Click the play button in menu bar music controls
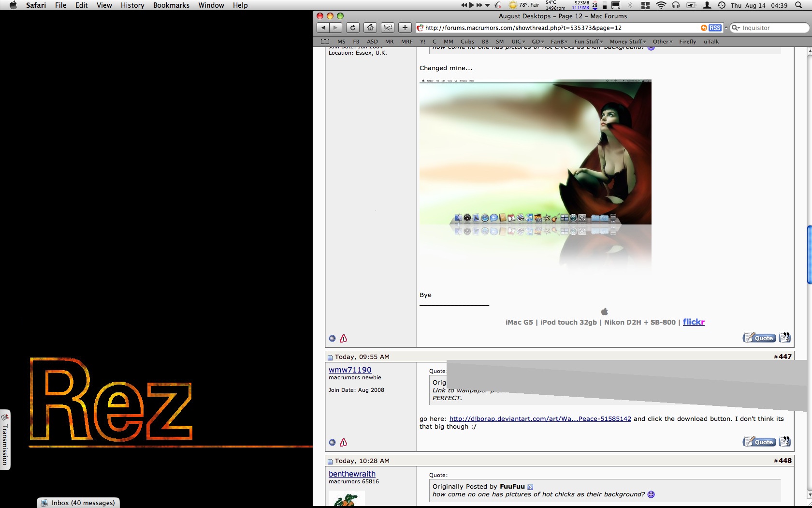812x508 pixels. (x=472, y=5)
